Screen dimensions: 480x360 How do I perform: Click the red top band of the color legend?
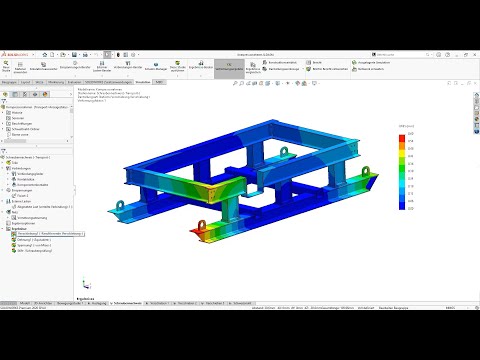coord(402,138)
